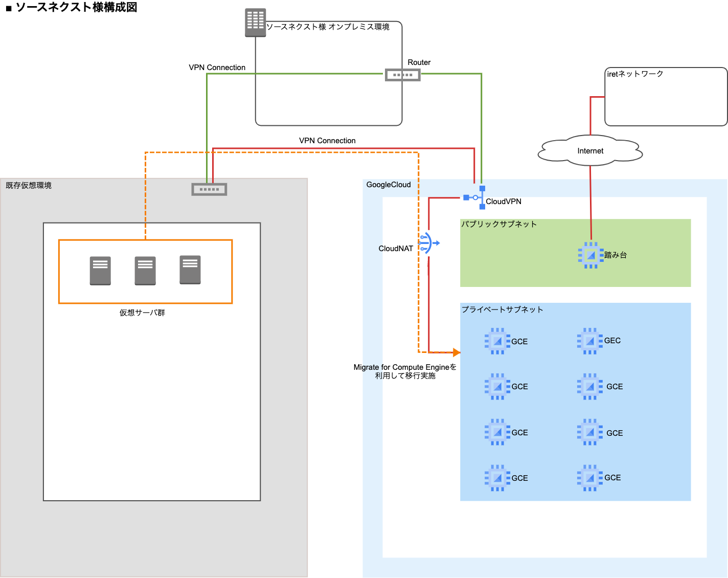Click the CloudVPN gateway icon
This screenshot has height=578, width=728.
click(475, 197)
